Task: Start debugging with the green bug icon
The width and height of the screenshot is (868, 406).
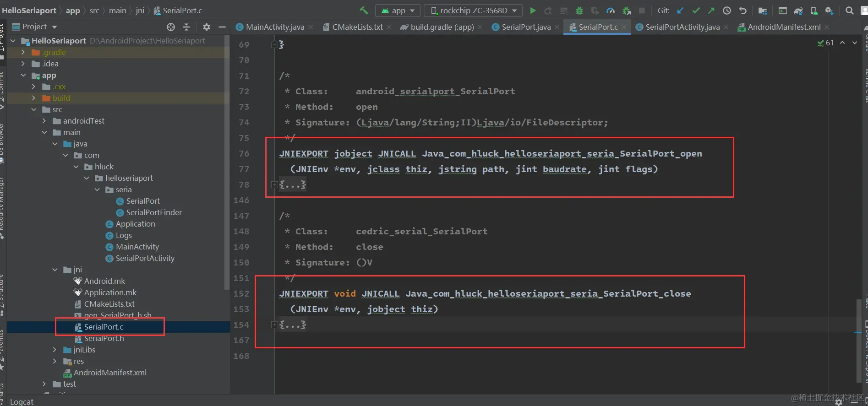Action: [x=579, y=10]
